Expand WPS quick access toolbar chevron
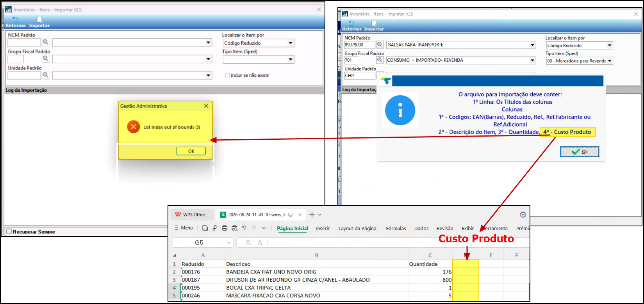 pyautogui.click(x=264, y=228)
